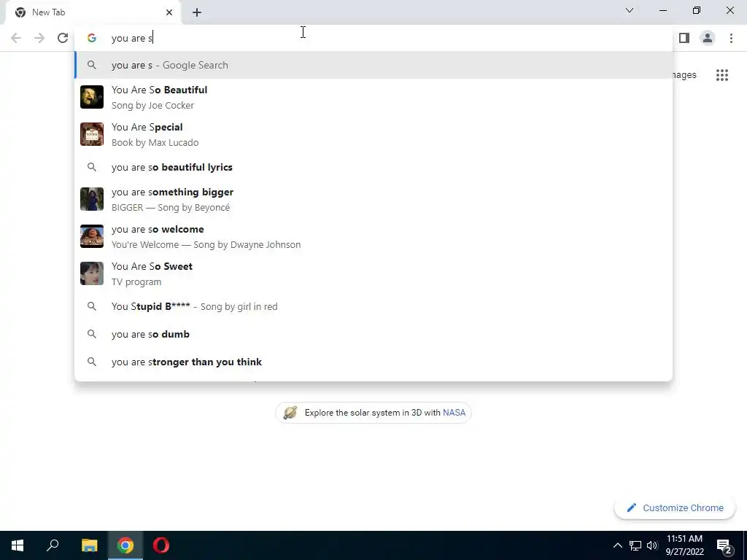Image resolution: width=747 pixels, height=560 pixels.
Task: Click the browser Back arrow
Action: [x=16, y=38]
